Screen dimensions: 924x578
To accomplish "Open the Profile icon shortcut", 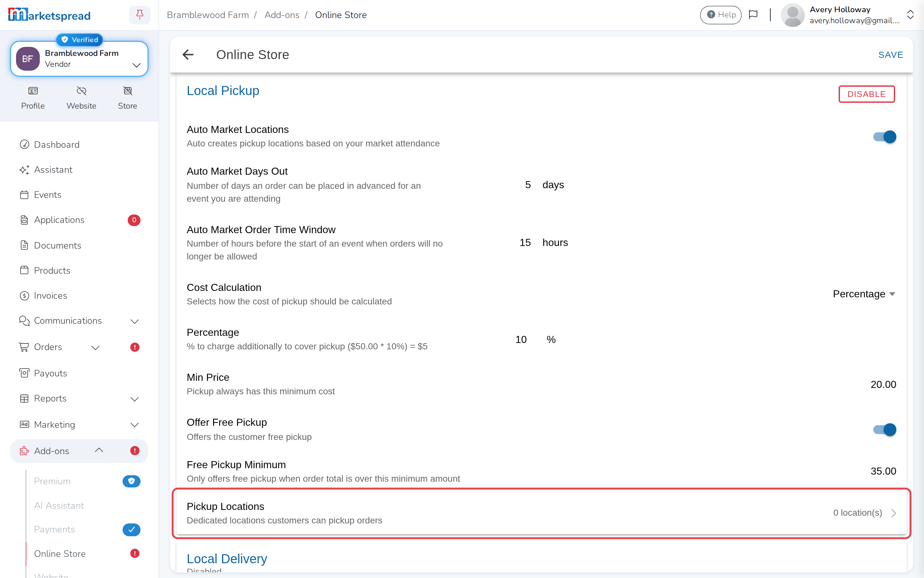I will tap(33, 91).
